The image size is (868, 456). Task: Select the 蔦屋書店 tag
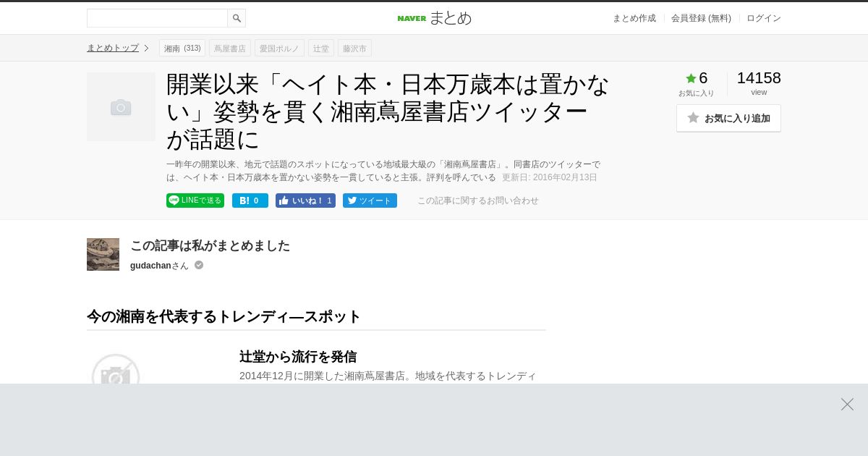click(x=230, y=48)
